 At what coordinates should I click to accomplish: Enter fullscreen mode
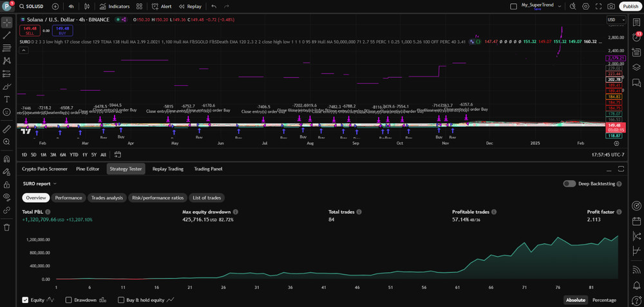(x=599, y=6)
